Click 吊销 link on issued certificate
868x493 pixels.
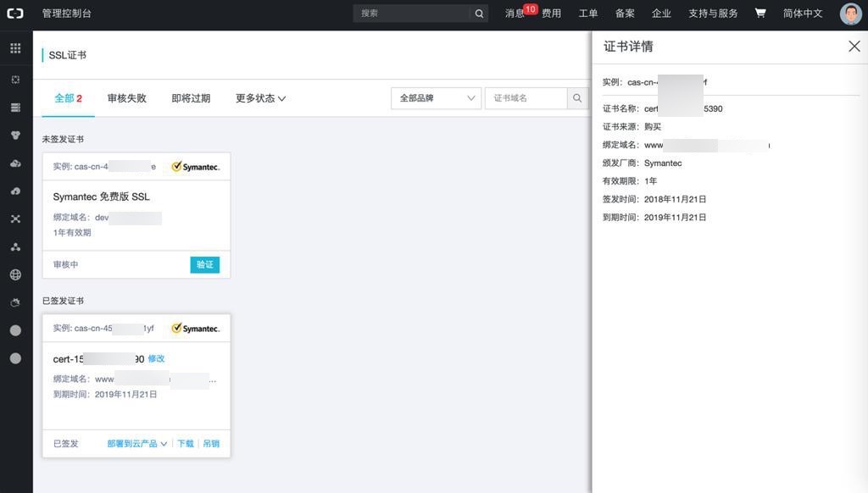pos(211,443)
